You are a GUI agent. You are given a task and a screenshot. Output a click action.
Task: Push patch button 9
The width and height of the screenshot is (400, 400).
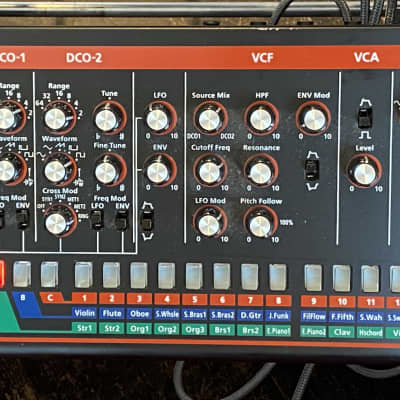pos(313,278)
